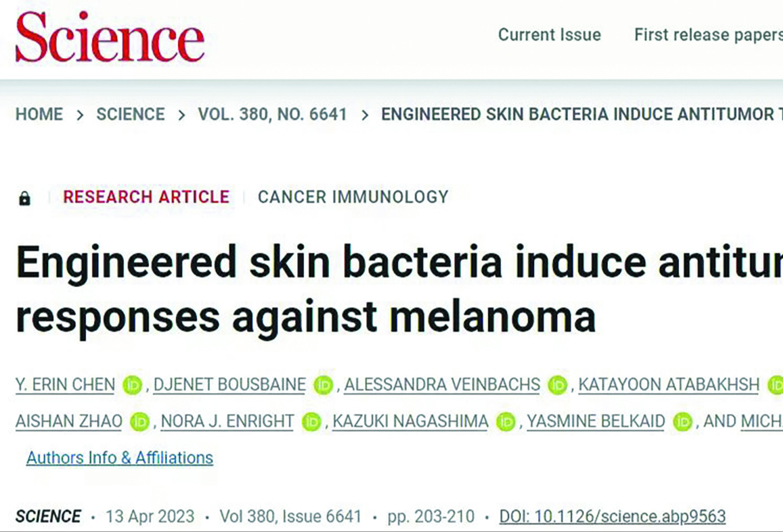Open the DOI 10.1126/science.abp9563 link
Image resolution: width=783 pixels, height=532 pixels.
pyautogui.click(x=612, y=516)
